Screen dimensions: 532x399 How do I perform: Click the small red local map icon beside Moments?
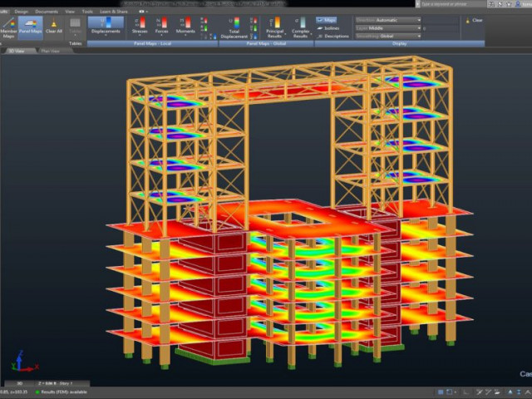click(x=204, y=21)
